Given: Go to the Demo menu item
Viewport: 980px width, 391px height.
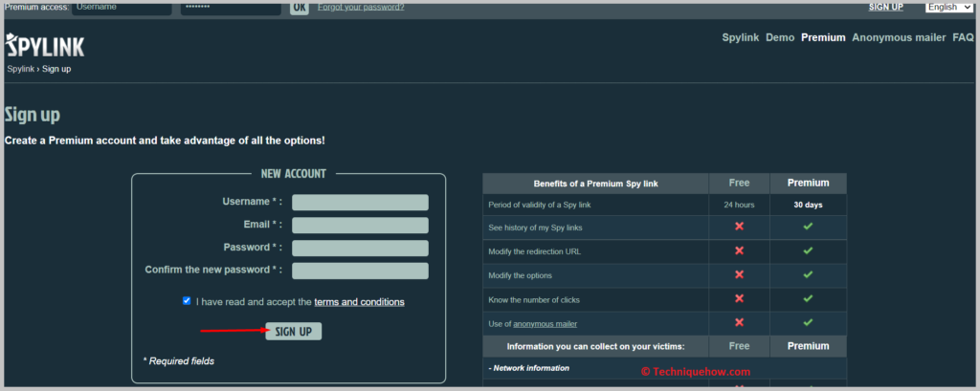Looking at the screenshot, I should click(780, 37).
